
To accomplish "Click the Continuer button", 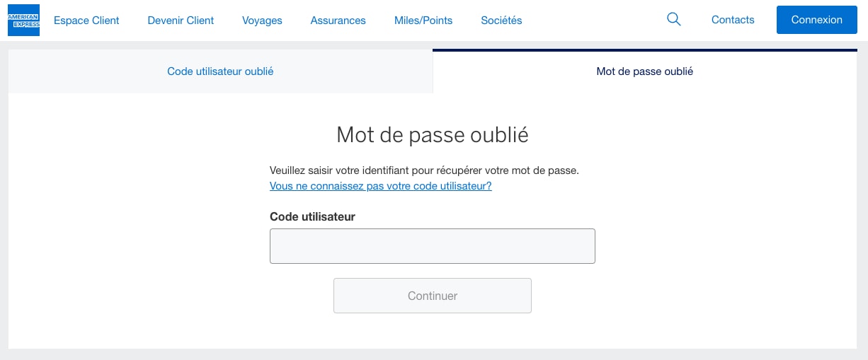I will tap(432, 296).
